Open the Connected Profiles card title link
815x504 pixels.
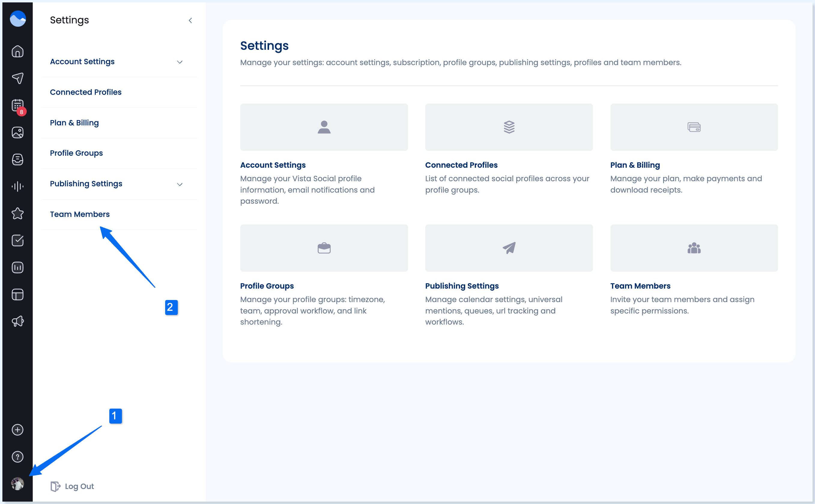[461, 165]
